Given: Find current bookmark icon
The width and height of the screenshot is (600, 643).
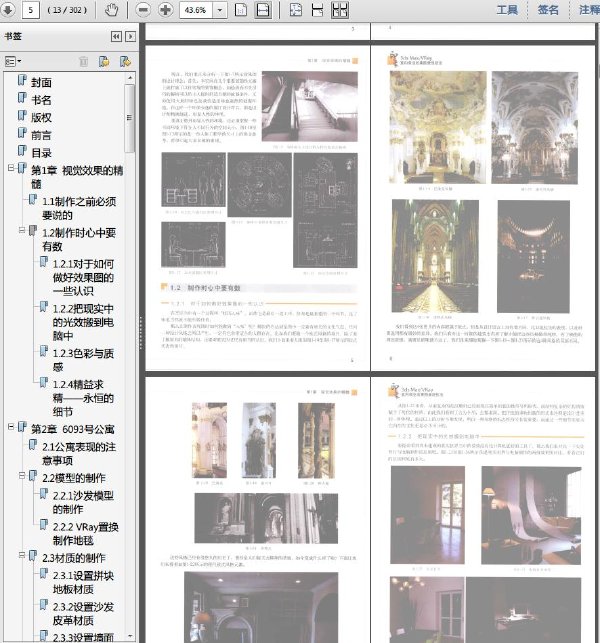Looking at the screenshot, I should click(125, 62).
